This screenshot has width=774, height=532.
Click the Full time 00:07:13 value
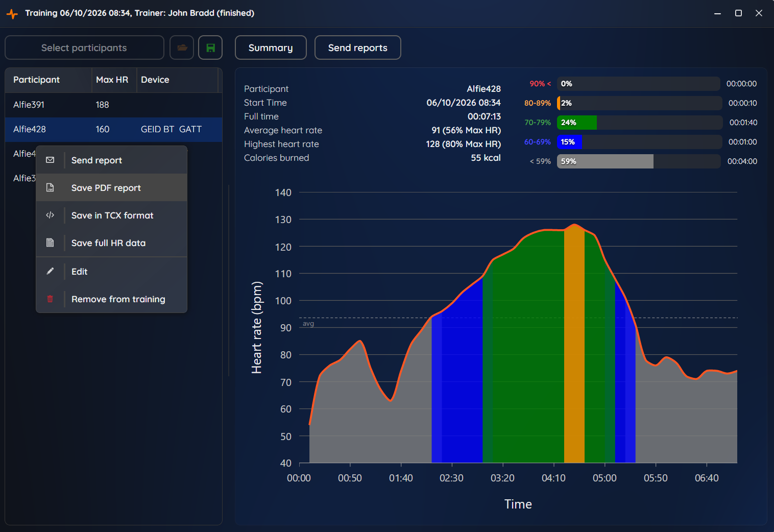484,116
